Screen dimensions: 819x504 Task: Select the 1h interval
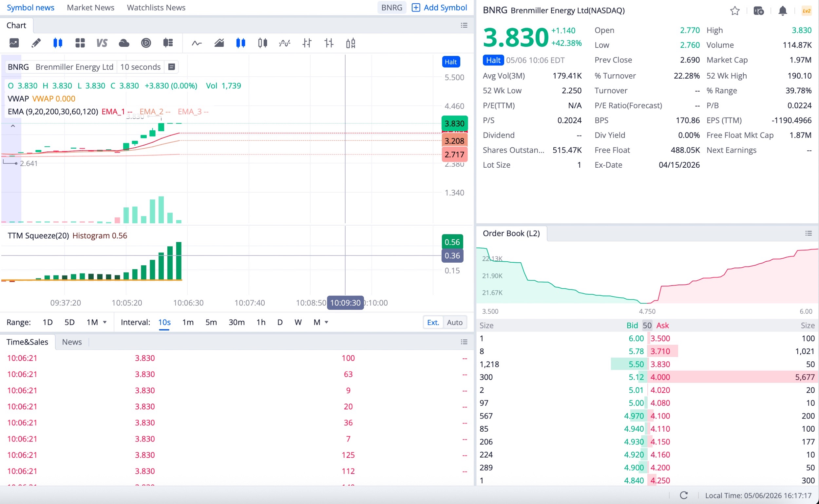pos(261,322)
